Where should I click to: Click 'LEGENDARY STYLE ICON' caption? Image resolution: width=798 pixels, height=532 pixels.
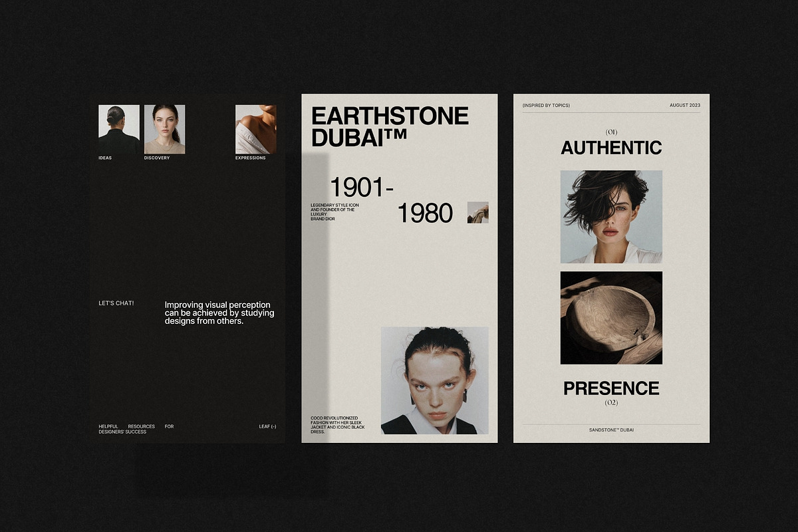(334, 212)
